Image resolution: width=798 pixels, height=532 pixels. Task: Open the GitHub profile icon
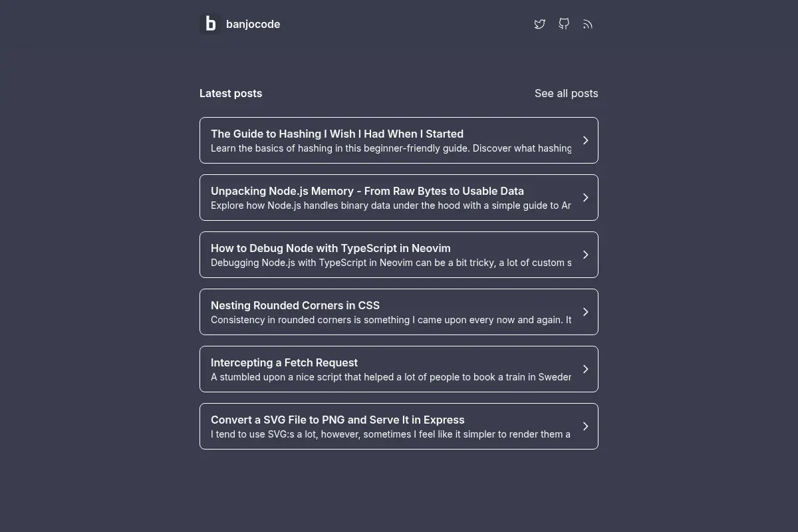pyautogui.click(x=564, y=24)
